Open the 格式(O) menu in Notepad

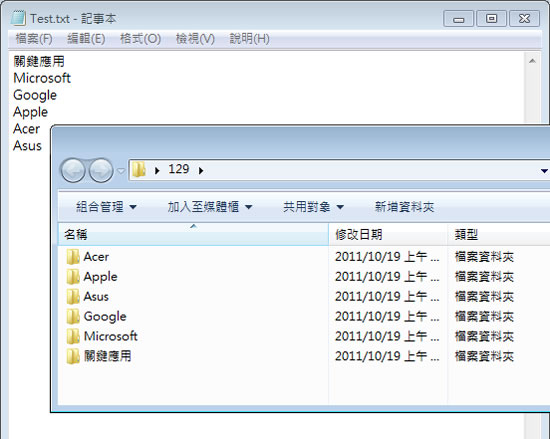click(140, 39)
